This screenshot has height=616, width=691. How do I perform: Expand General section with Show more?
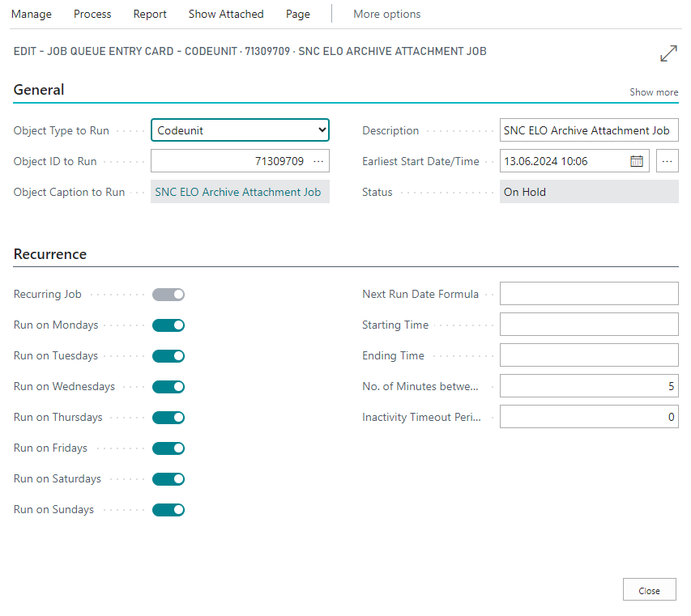(654, 92)
